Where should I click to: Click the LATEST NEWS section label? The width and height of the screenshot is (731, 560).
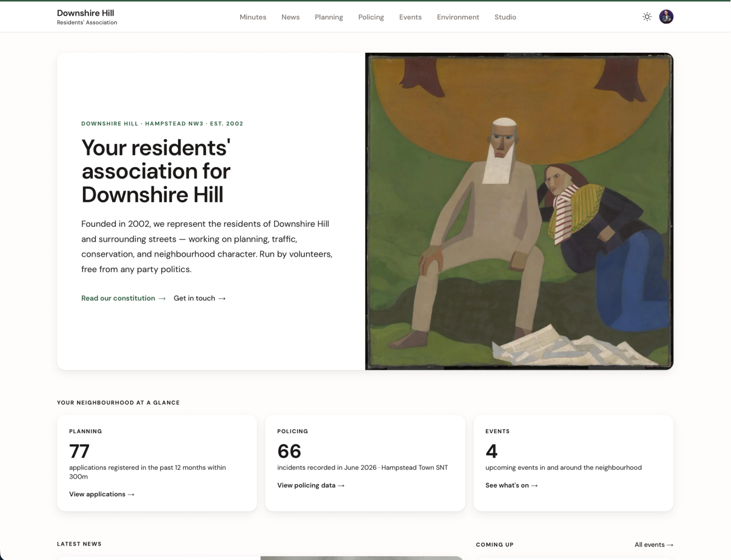[79, 544]
